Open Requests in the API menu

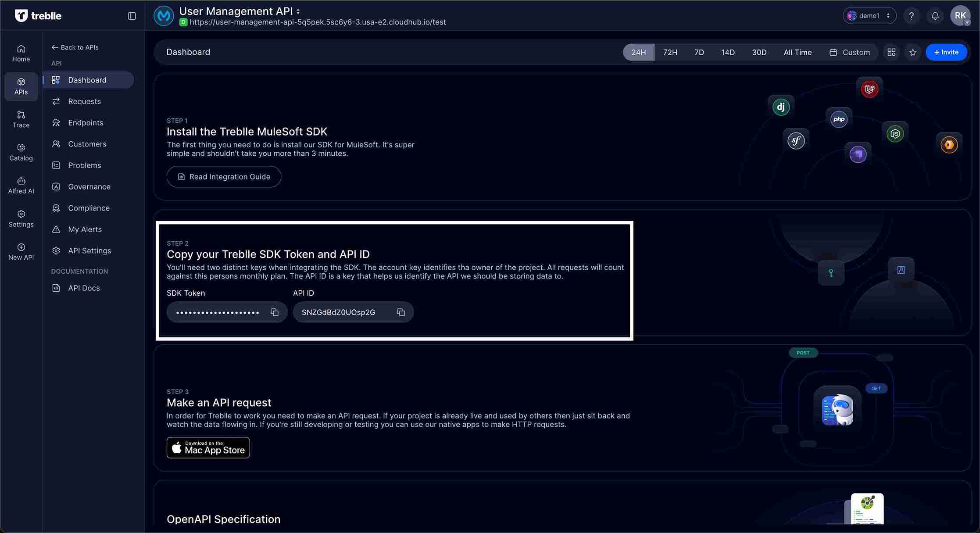pos(89,101)
